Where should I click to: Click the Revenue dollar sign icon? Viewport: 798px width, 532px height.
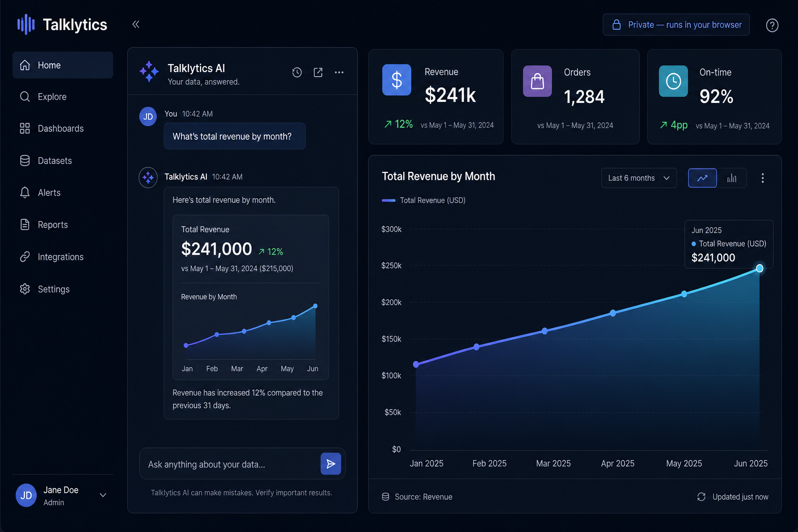(397, 80)
